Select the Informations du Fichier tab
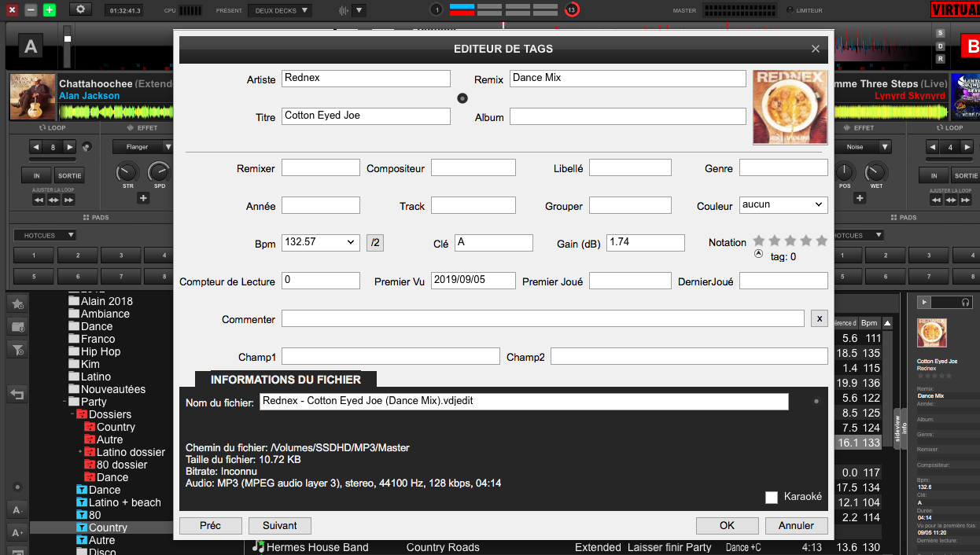Viewport: 980px width, 555px height. coord(286,380)
